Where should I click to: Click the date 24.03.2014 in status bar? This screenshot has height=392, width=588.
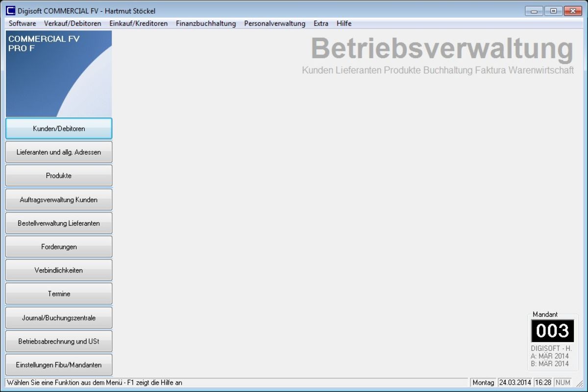pos(515,382)
